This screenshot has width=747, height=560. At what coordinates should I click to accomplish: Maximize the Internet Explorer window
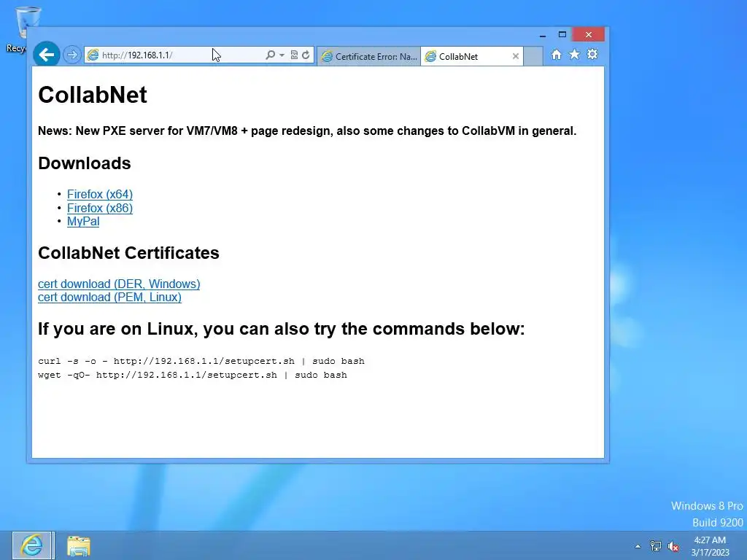coord(562,35)
